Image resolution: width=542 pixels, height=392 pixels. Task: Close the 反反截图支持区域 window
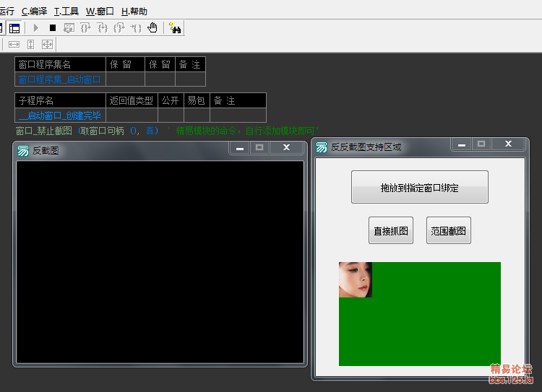(508, 144)
